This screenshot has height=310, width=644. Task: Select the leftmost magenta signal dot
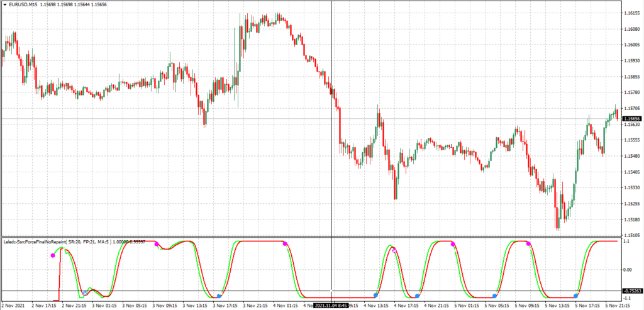53,256
